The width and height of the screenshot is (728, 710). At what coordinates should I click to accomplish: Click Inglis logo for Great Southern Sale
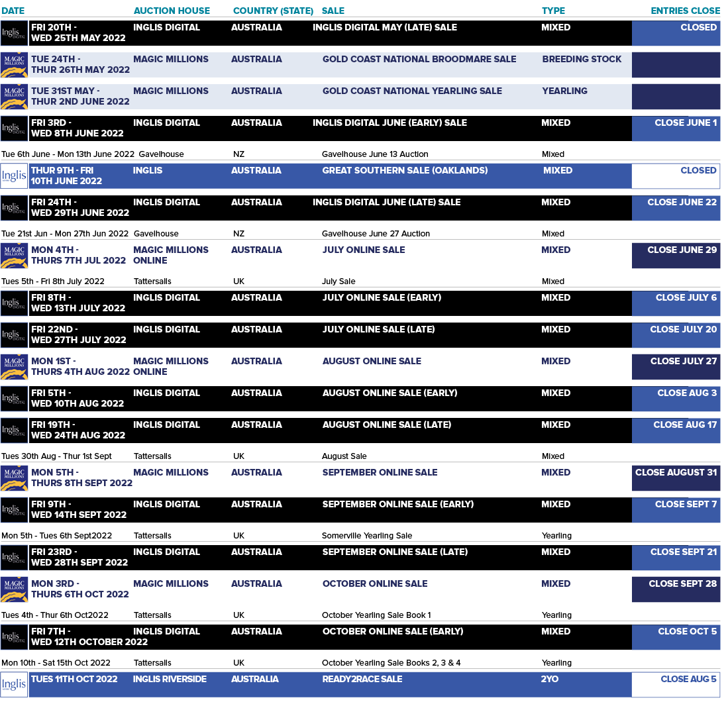(14, 176)
